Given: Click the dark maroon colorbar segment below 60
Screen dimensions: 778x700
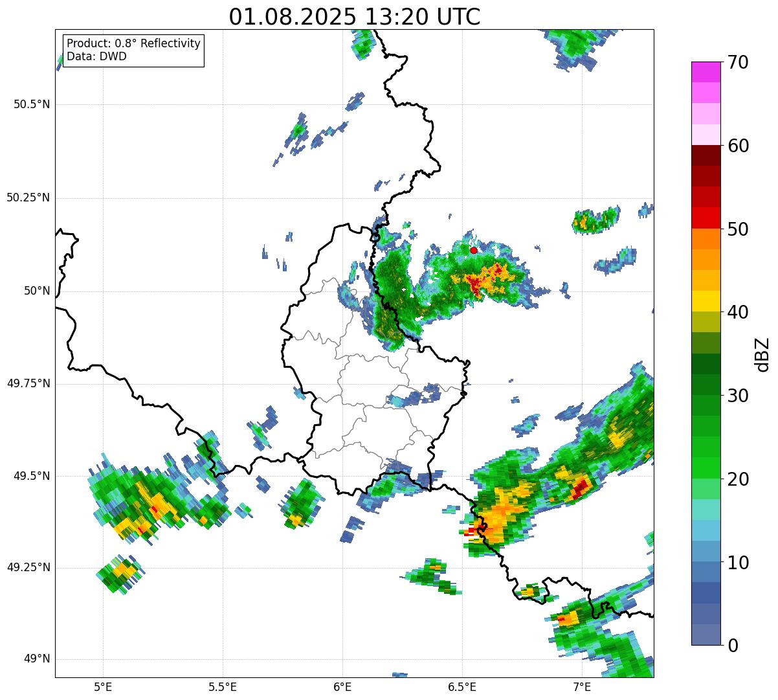Looking at the screenshot, I should point(707,155).
